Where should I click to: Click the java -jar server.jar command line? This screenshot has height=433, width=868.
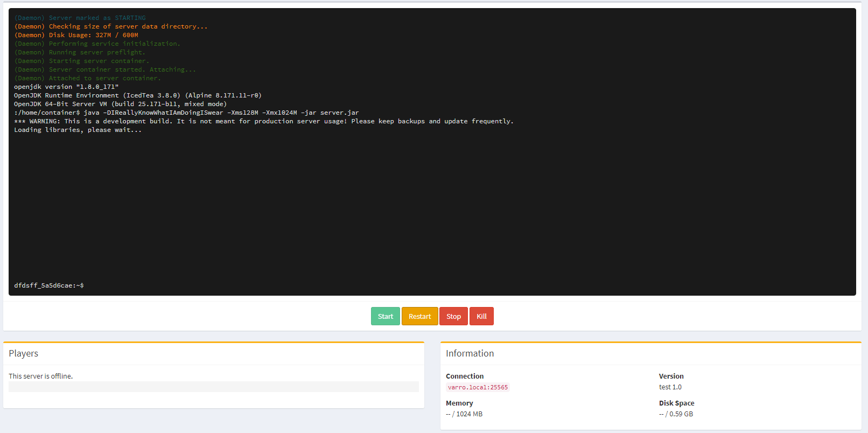[x=186, y=113]
